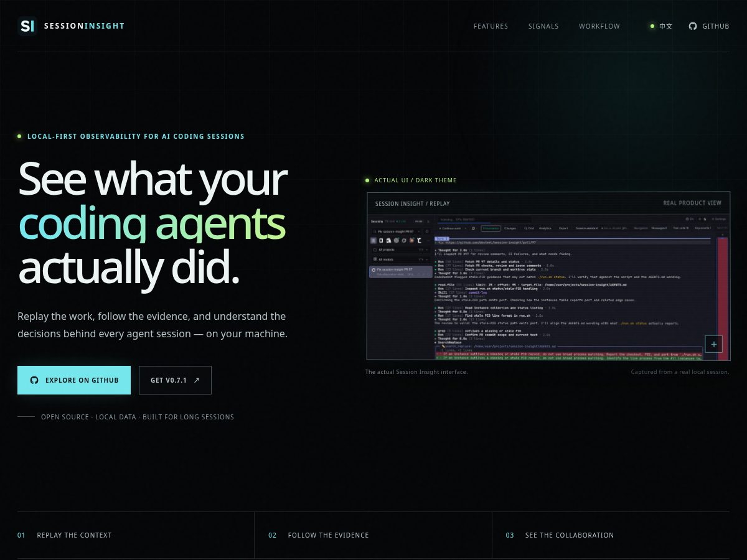The image size is (747, 560).
Task: Click the 'REAL PRODUCT VIEW' label
Action: (692, 203)
